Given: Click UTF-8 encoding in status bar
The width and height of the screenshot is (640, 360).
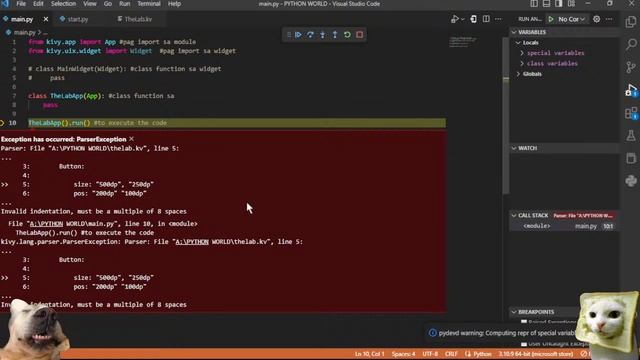Looking at the screenshot, I should coord(430,354).
